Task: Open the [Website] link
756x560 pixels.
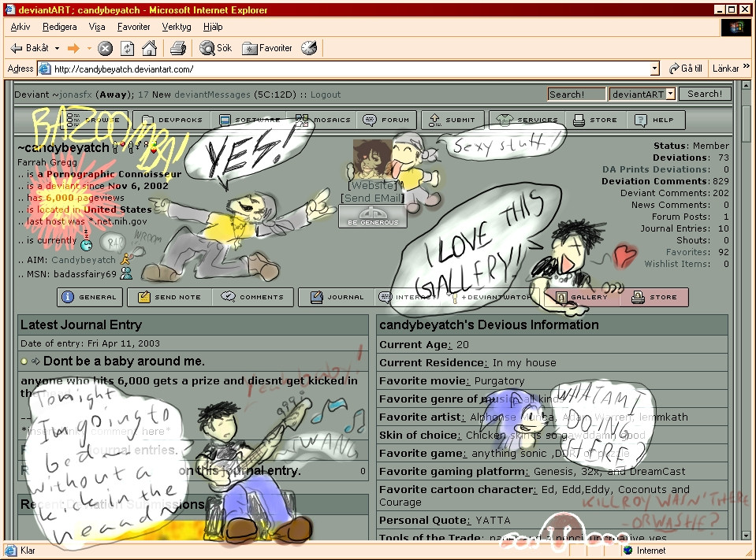Action: [x=373, y=185]
